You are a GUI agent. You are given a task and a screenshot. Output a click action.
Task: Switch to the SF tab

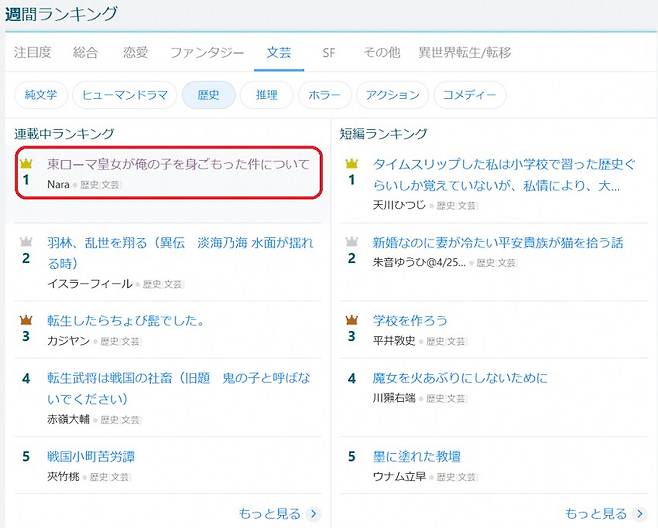point(328,52)
